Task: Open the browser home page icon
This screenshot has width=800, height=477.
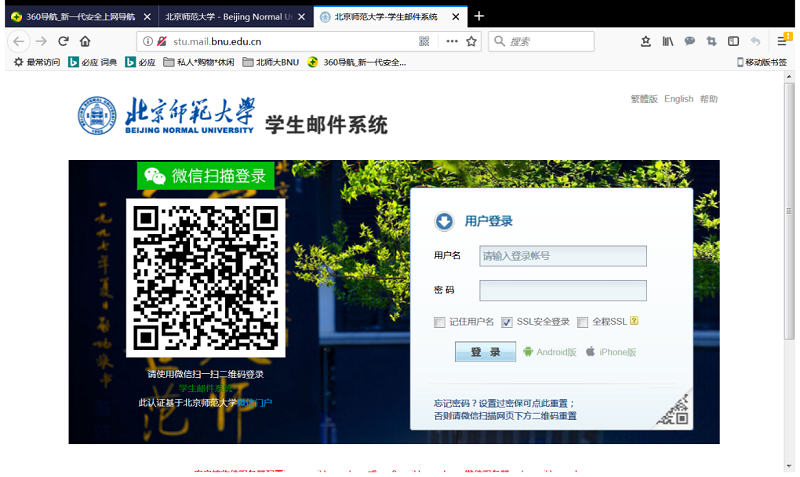Action: (85, 41)
